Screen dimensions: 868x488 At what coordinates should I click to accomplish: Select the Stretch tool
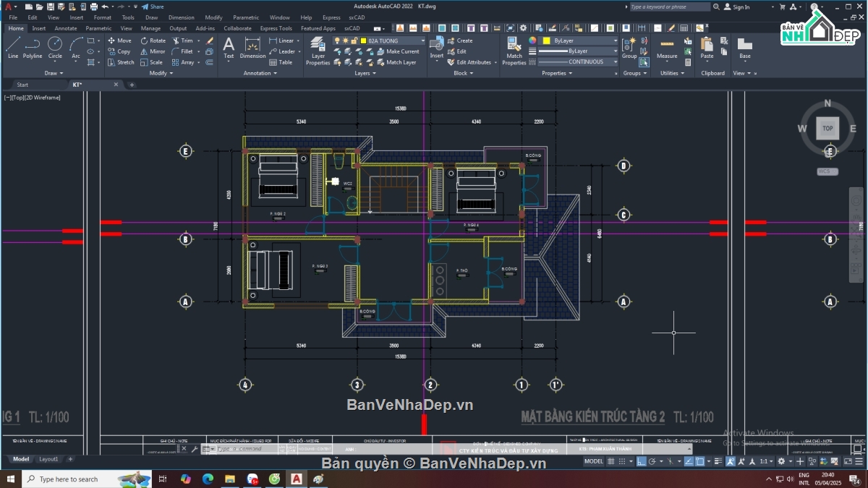(121, 62)
